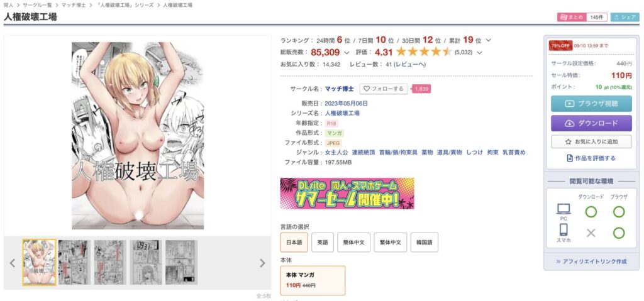Image resolution: width=644 pixels, height=301 pixels.
Task: Select 韓国語 language option
Action: (x=425, y=243)
